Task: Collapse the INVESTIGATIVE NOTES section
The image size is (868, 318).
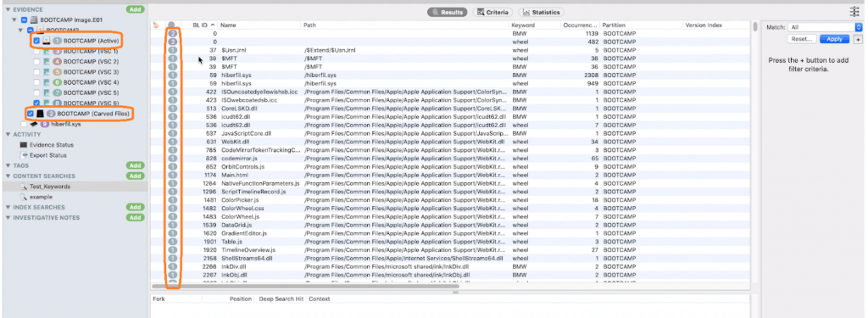Action: coord(8,218)
